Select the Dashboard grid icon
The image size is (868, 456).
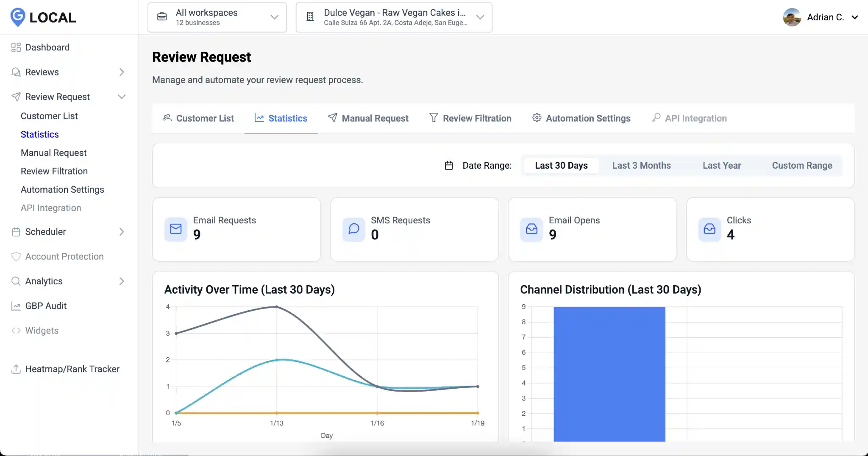point(16,47)
